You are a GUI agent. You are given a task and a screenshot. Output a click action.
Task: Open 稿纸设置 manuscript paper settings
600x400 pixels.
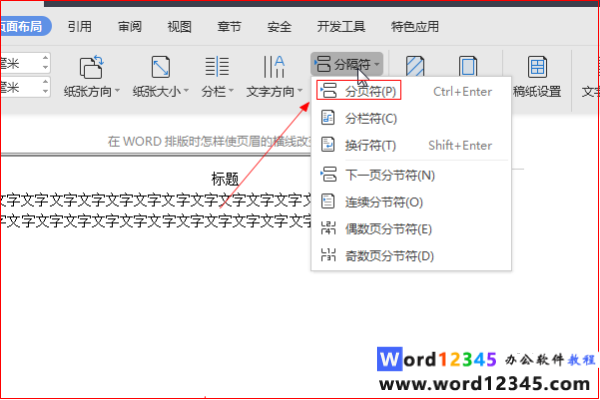537,76
